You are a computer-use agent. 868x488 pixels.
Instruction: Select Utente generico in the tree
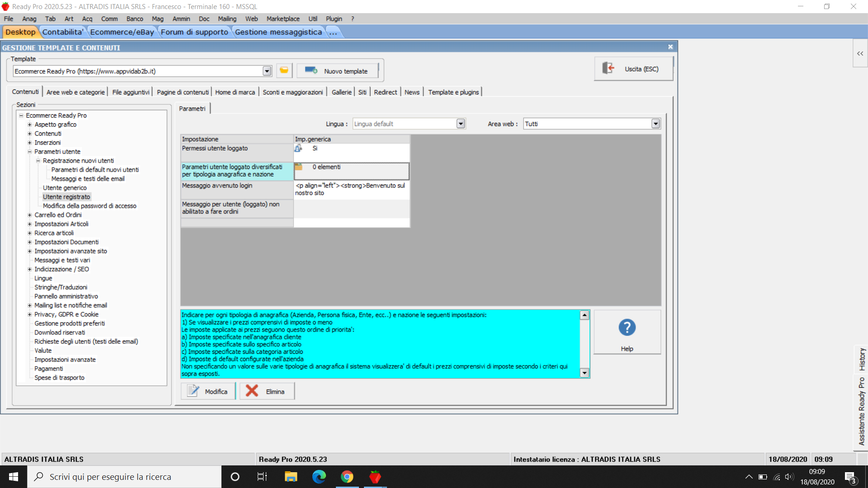point(65,188)
